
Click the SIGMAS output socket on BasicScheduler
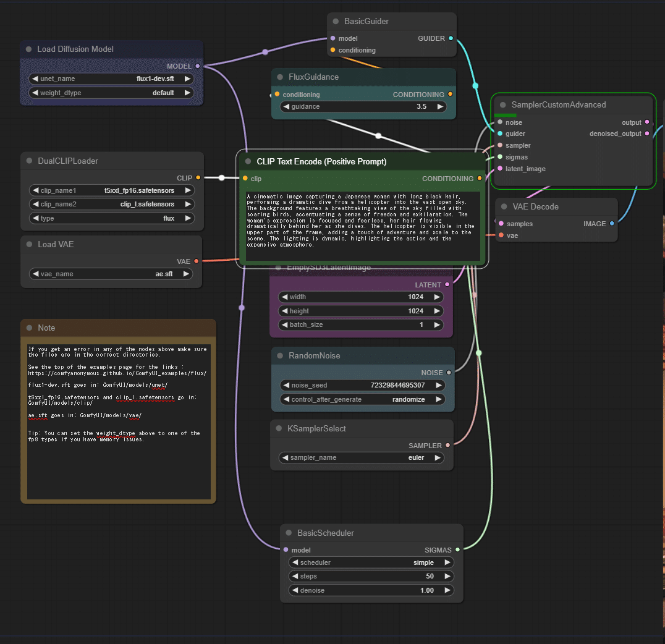[x=459, y=550]
